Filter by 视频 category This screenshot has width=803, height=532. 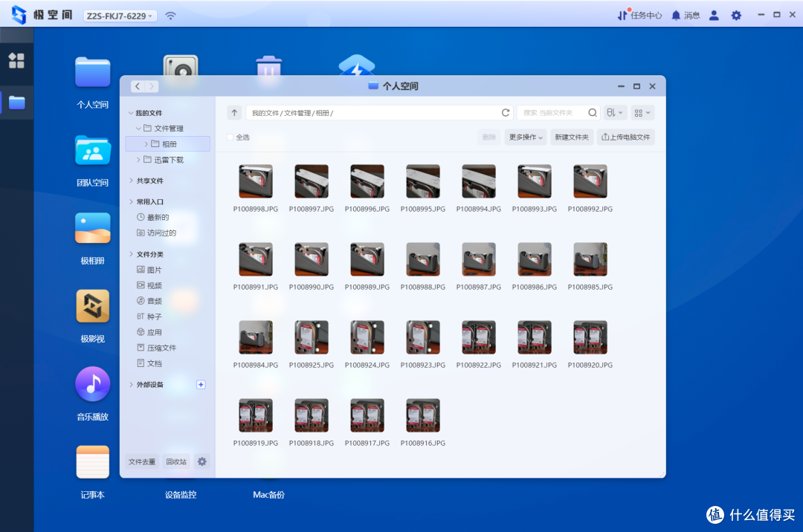point(149,285)
